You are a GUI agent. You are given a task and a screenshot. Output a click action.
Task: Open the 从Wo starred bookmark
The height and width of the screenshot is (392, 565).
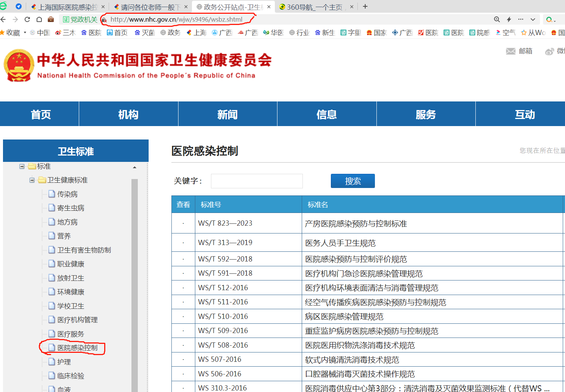(533, 33)
